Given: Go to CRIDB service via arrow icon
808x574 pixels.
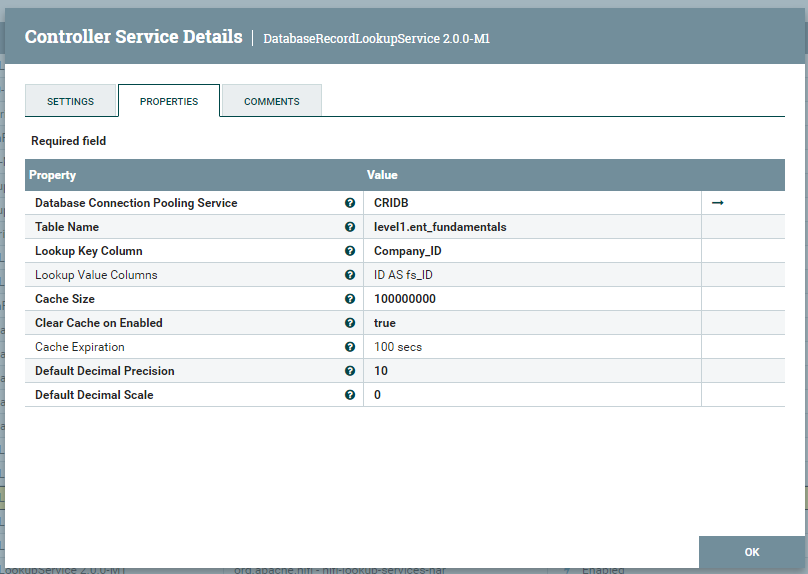Looking at the screenshot, I should (x=717, y=203).
